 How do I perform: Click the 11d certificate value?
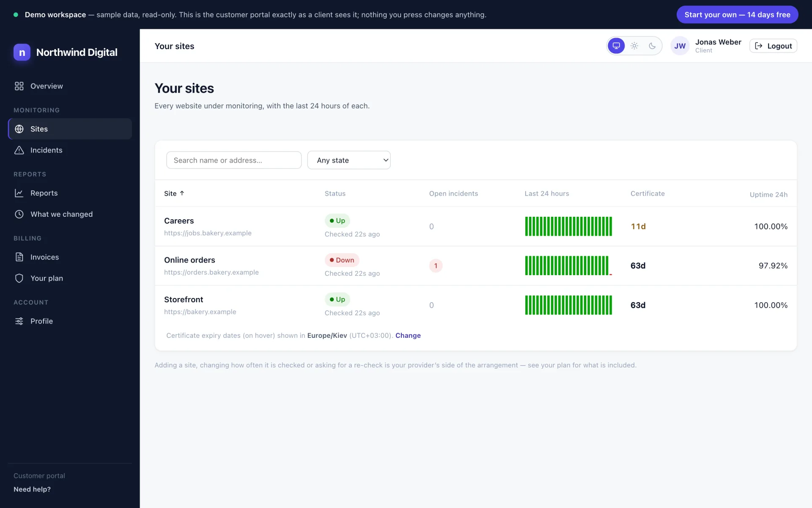click(x=638, y=226)
